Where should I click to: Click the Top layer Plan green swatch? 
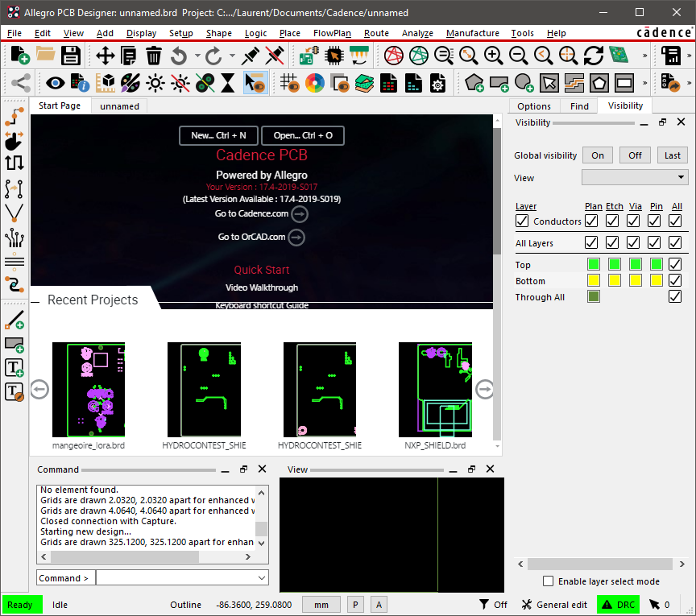point(593,264)
